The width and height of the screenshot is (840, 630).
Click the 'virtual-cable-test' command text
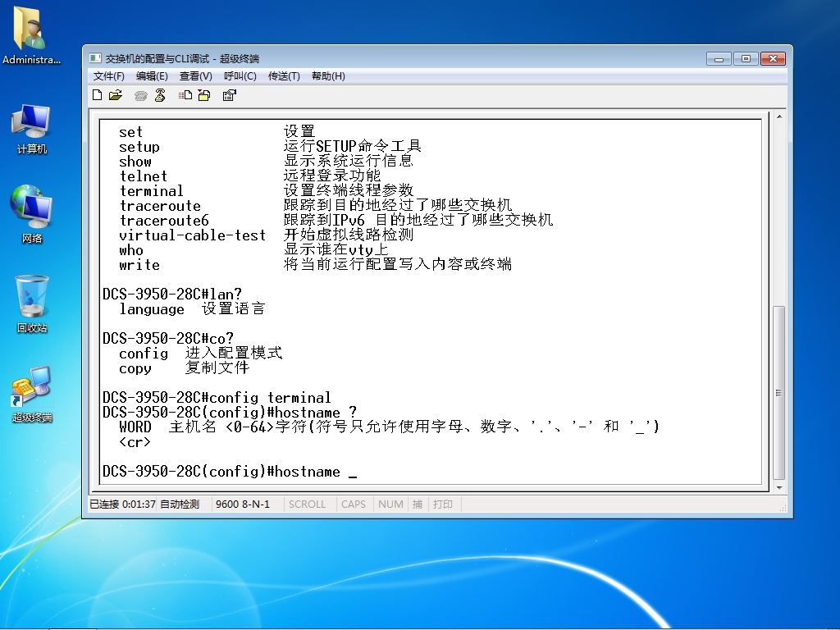pos(192,235)
